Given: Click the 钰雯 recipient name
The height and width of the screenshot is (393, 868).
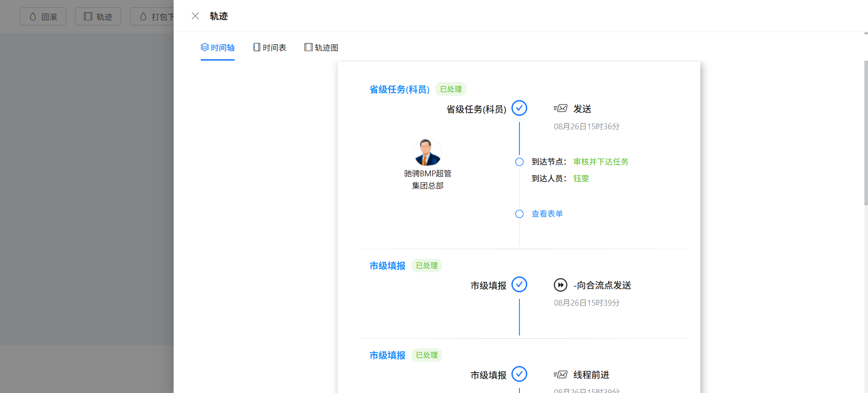Looking at the screenshot, I should point(581,178).
